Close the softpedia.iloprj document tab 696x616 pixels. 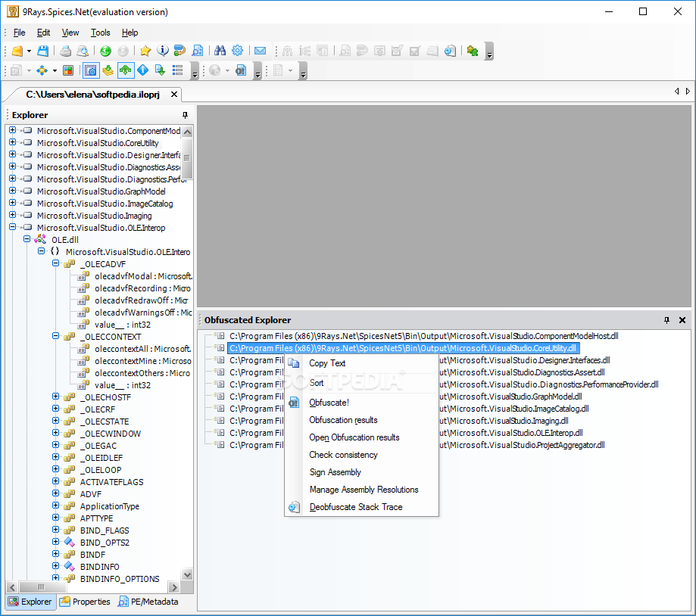pos(174,95)
